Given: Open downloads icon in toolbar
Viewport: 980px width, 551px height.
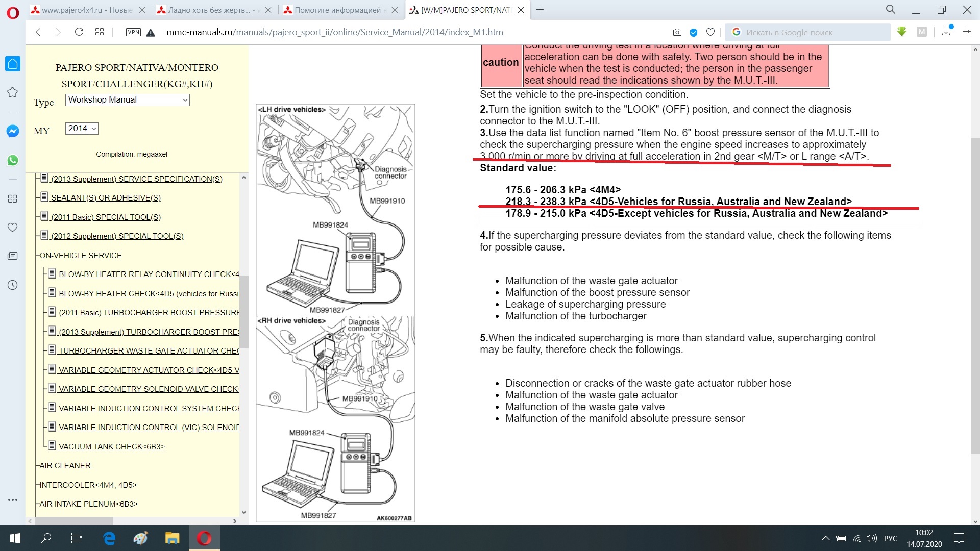Looking at the screenshot, I should [946, 32].
